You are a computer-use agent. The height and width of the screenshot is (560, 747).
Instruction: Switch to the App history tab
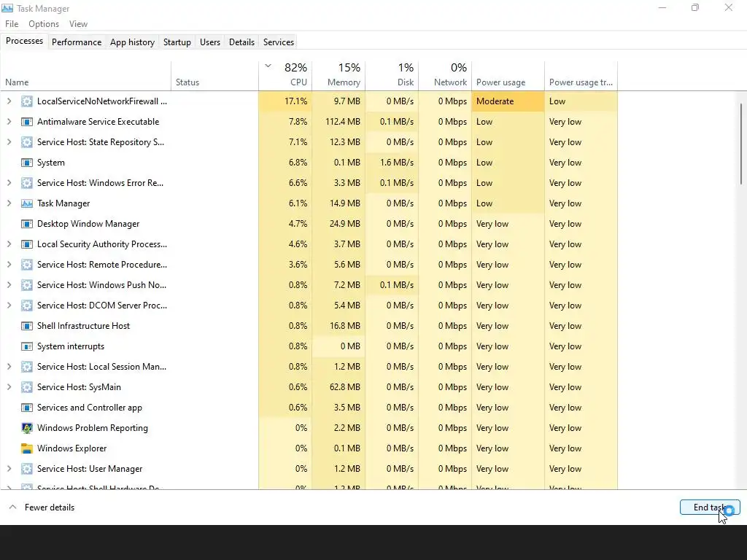pos(133,42)
